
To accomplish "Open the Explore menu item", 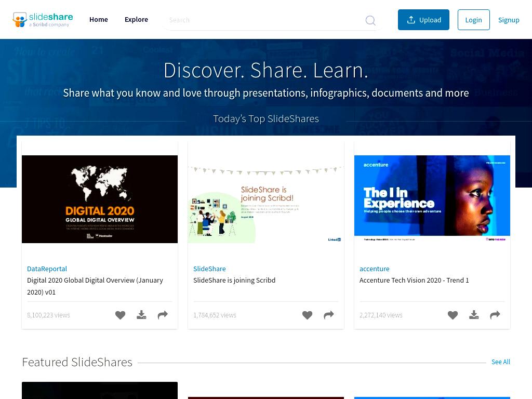I will click(137, 20).
